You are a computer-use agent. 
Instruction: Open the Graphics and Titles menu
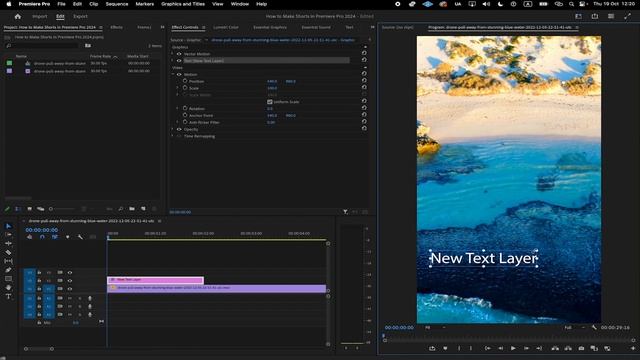[x=183, y=4]
